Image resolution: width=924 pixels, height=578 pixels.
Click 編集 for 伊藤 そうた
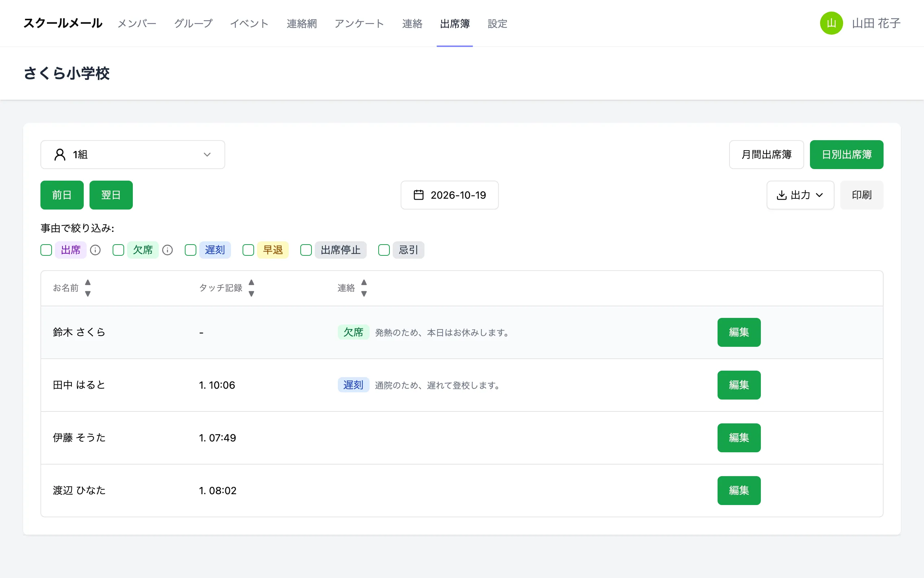click(739, 438)
